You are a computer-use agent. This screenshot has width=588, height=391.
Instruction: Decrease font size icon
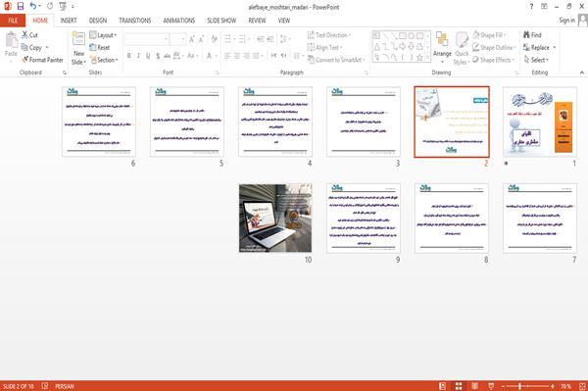201,38
